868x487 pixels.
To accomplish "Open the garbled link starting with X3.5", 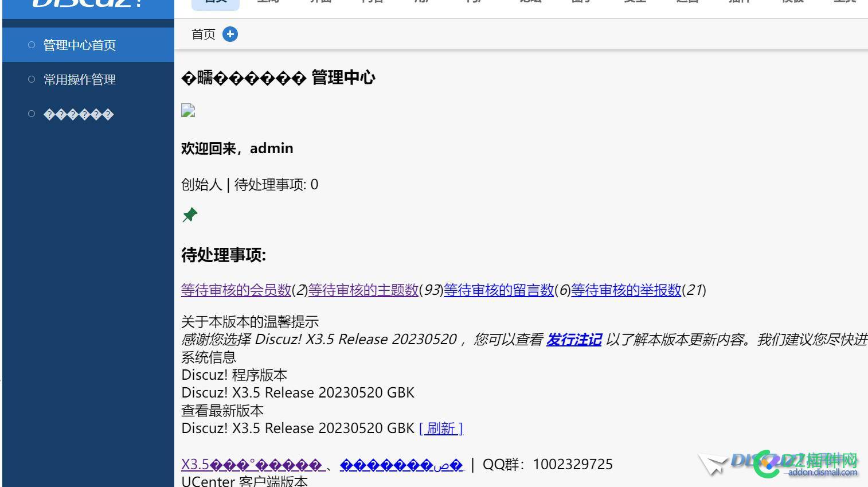I will click(253, 464).
